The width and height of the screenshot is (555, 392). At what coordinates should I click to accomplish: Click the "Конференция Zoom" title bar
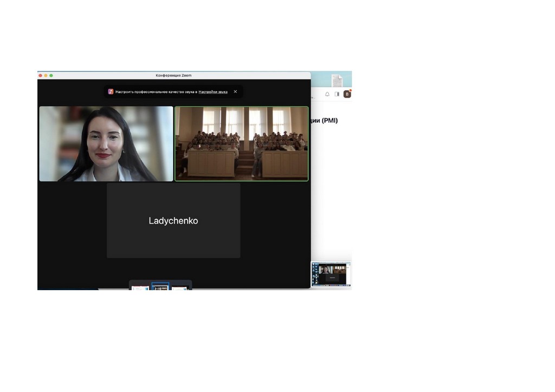coord(173,75)
